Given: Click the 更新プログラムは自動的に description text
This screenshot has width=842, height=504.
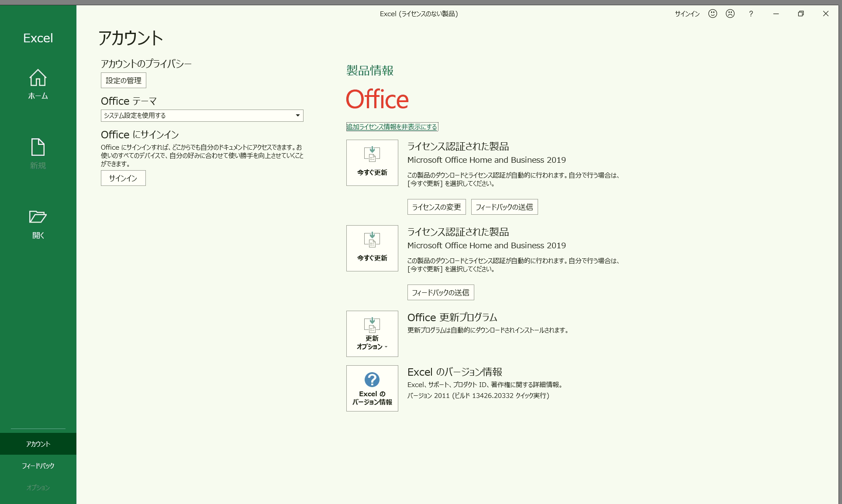Looking at the screenshot, I should (x=489, y=330).
